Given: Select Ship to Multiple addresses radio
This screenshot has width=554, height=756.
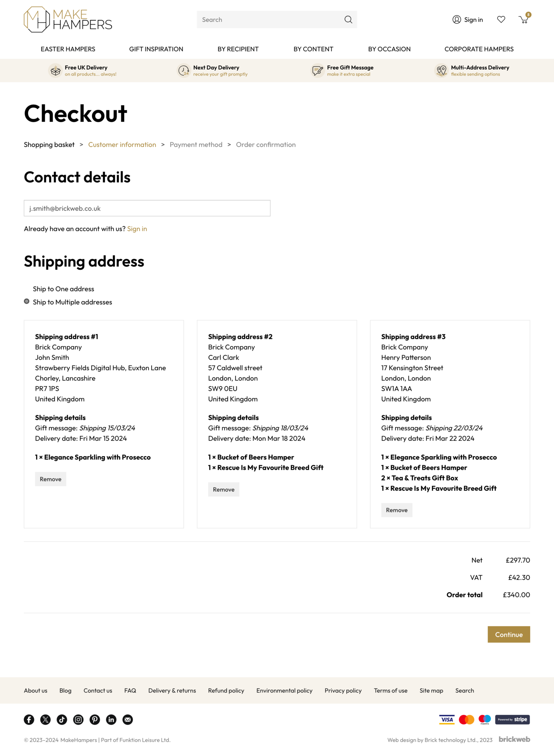Looking at the screenshot, I should [27, 302].
